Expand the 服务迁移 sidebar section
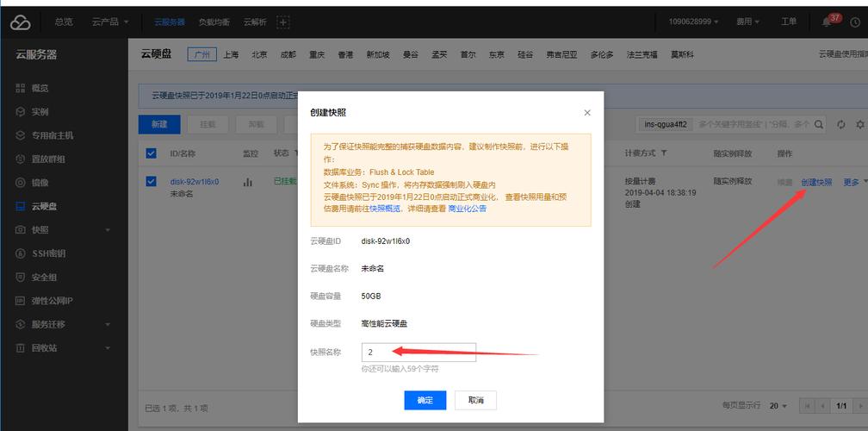 pyautogui.click(x=64, y=324)
